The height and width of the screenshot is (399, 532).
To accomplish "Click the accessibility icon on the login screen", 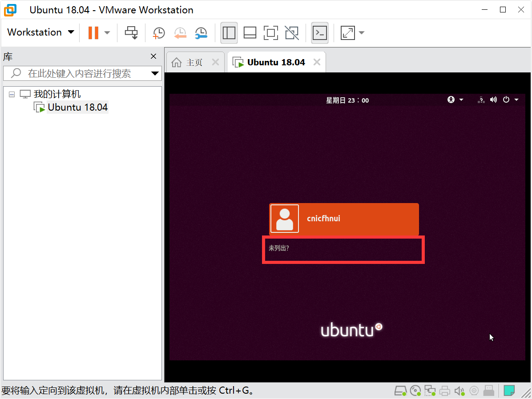I will pos(451,100).
